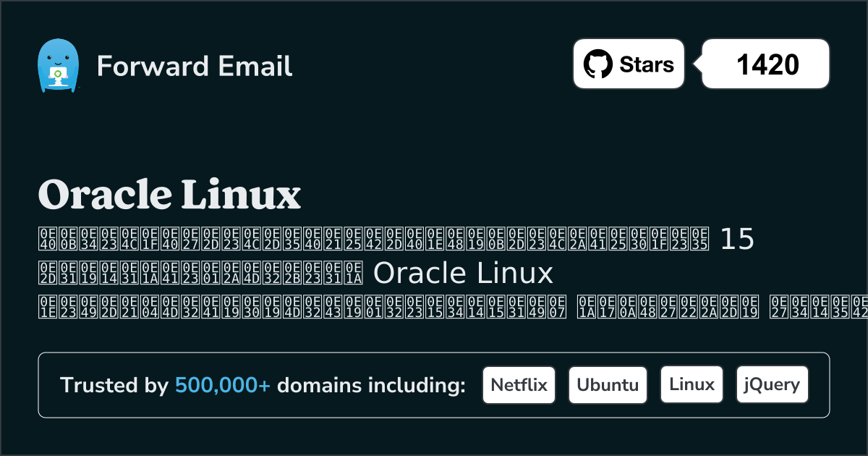Open the Ubuntu domain badge
This screenshot has height=456, width=868.
[x=608, y=384]
